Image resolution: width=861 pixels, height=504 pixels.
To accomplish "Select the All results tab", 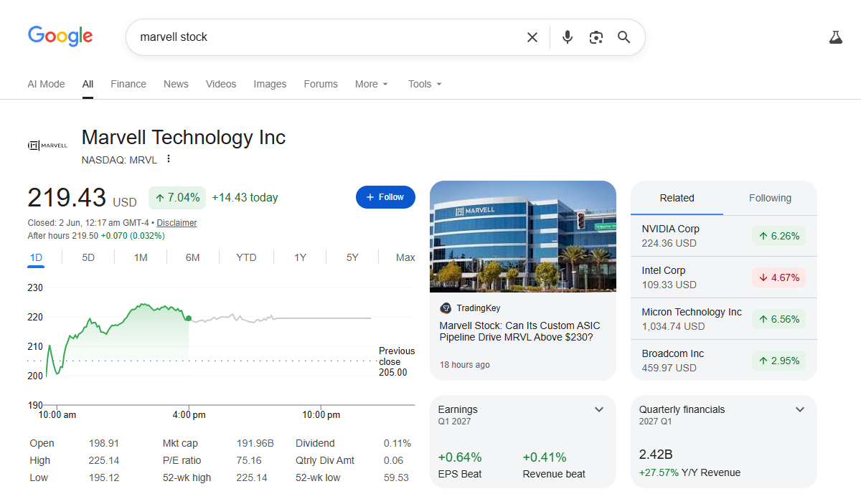I will click(x=88, y=84).
